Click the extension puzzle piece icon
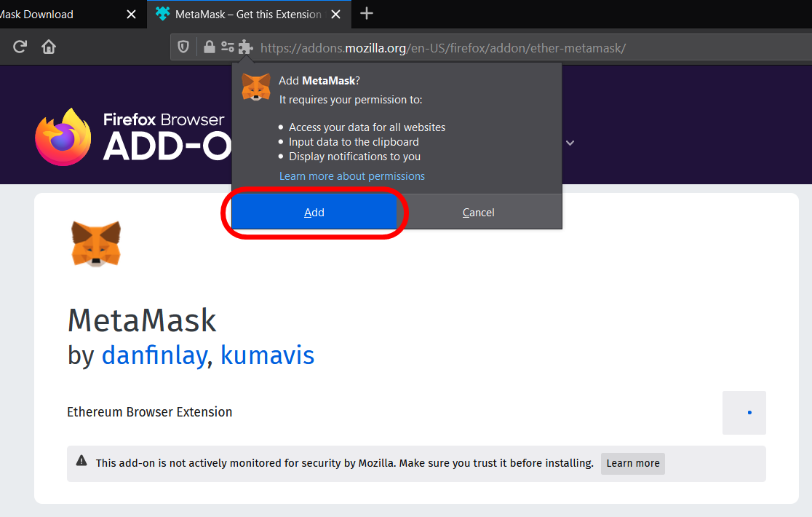The image size is (812, 517). coord(245,47)
